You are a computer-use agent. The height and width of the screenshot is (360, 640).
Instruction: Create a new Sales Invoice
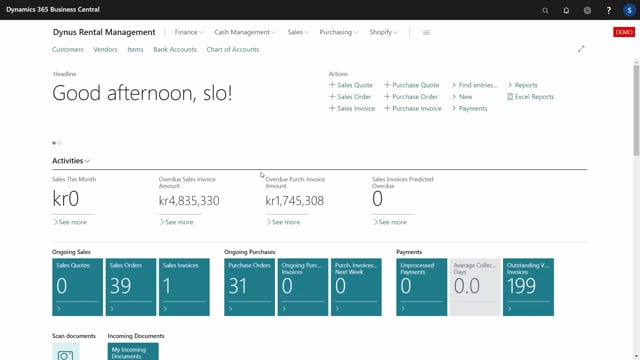352,108
